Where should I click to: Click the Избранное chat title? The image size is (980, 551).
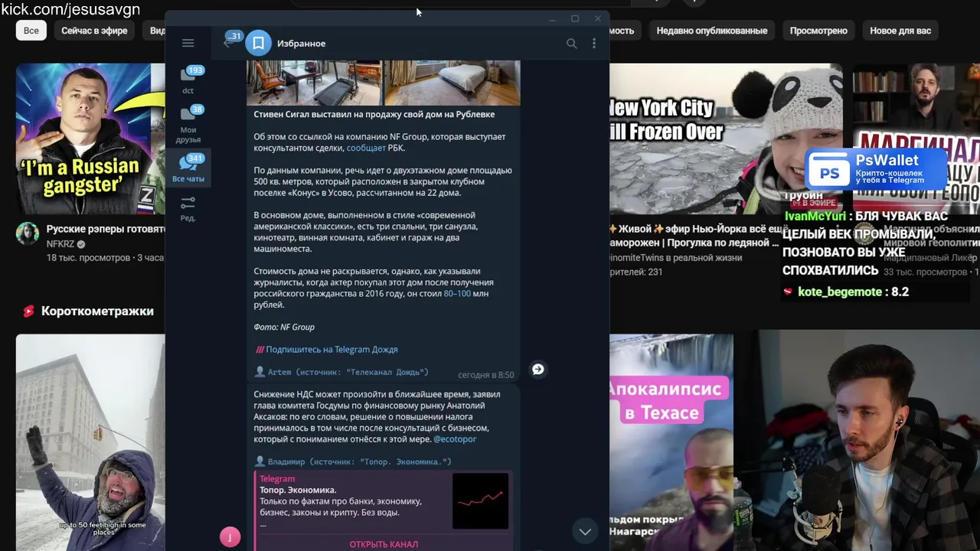[301, 44]
